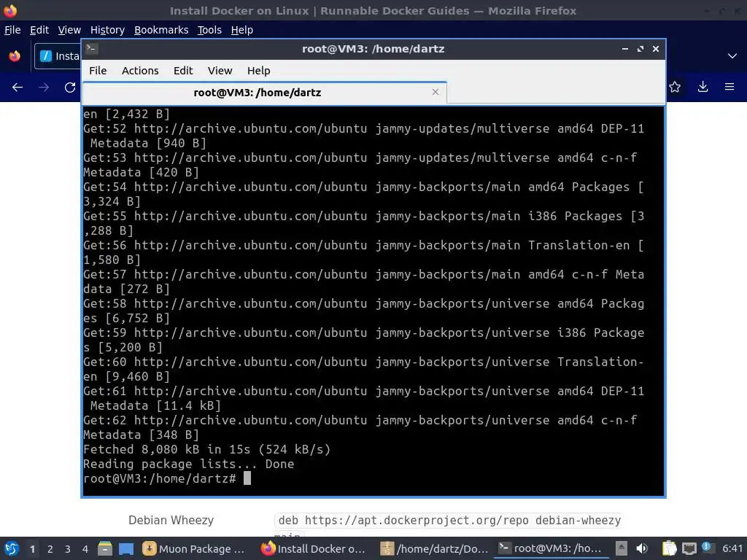The image size is (747, 560).
Task: Click the taskbar clock showing 6:41
Action: [732, 548]
